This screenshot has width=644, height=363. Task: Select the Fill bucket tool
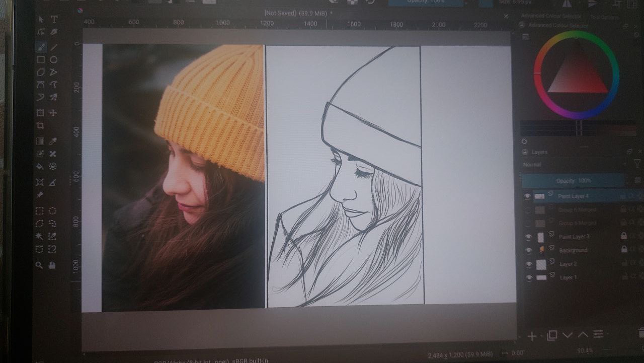pos(41,166)
